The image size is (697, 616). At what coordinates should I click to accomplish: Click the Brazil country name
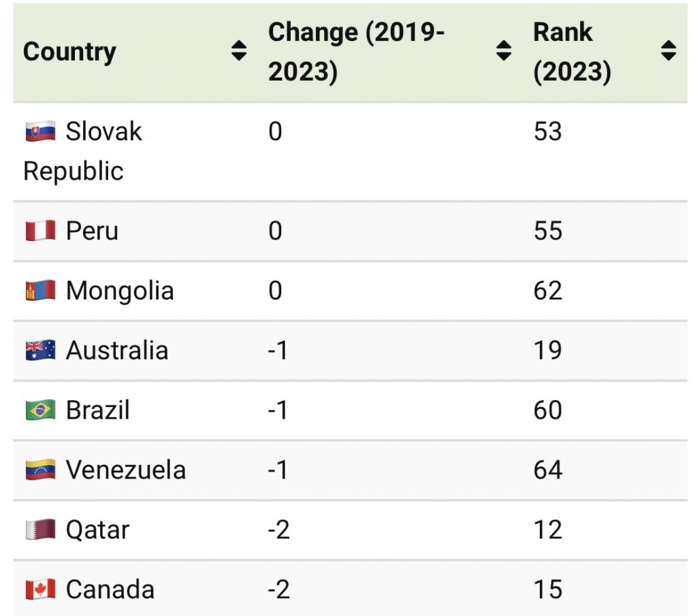point(97,410)
